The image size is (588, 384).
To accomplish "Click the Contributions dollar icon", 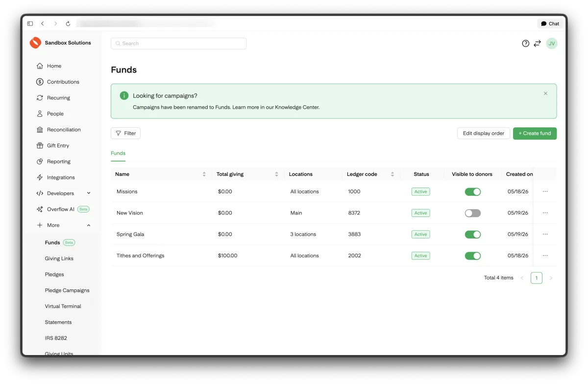I will point(40,82).
